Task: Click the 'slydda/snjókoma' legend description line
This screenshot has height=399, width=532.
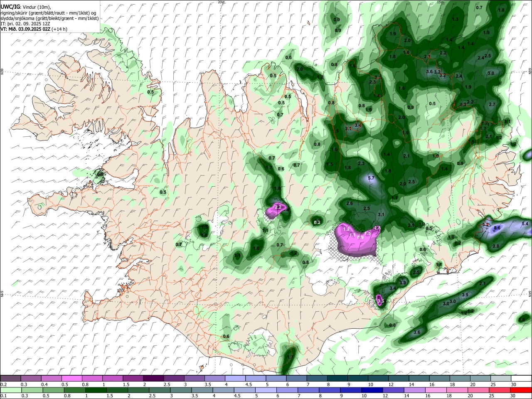Action: pos(49,18)
